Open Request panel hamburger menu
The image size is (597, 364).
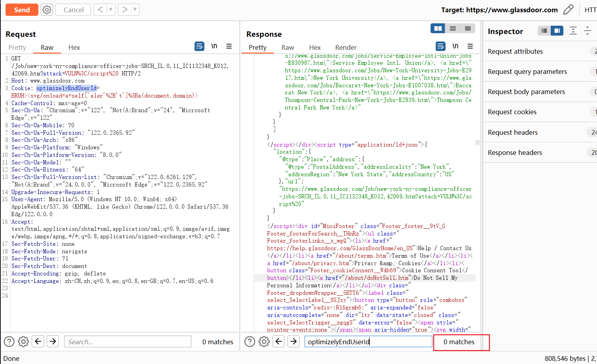click(x=229, y=46)
